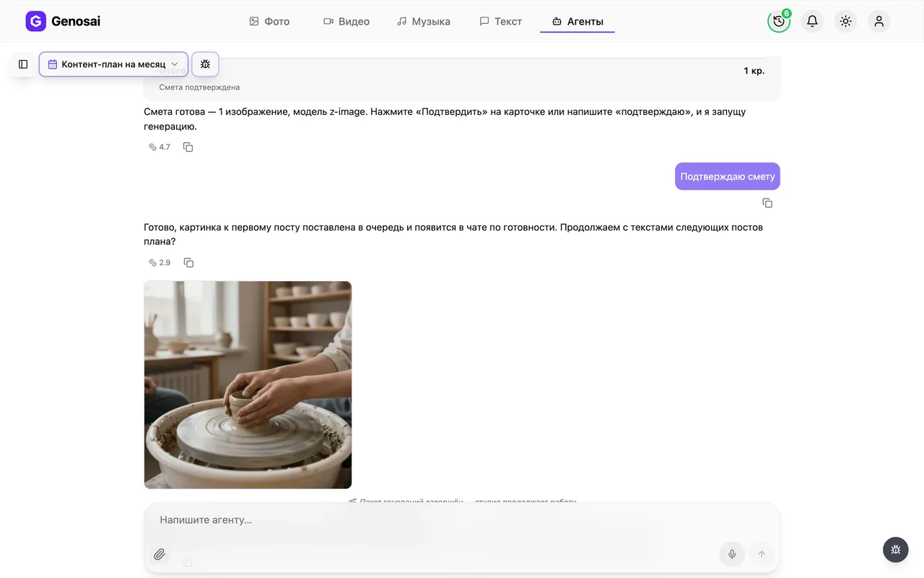
Task: Open the Genosai home logo
Action: tap(63, 22)
